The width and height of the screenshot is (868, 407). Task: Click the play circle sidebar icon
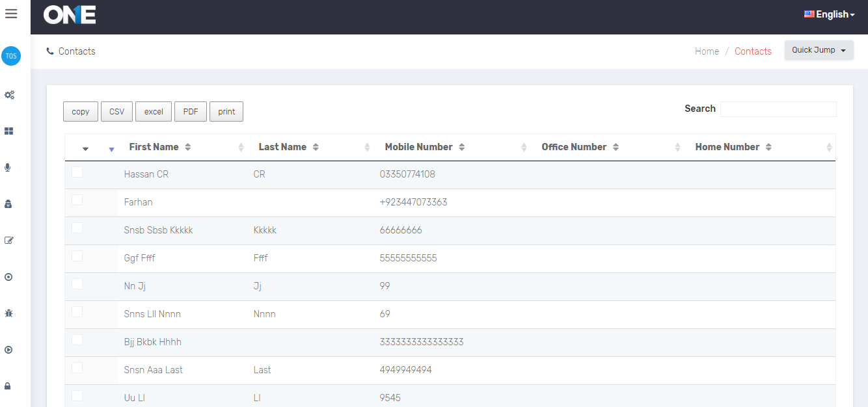click(8, 350)
